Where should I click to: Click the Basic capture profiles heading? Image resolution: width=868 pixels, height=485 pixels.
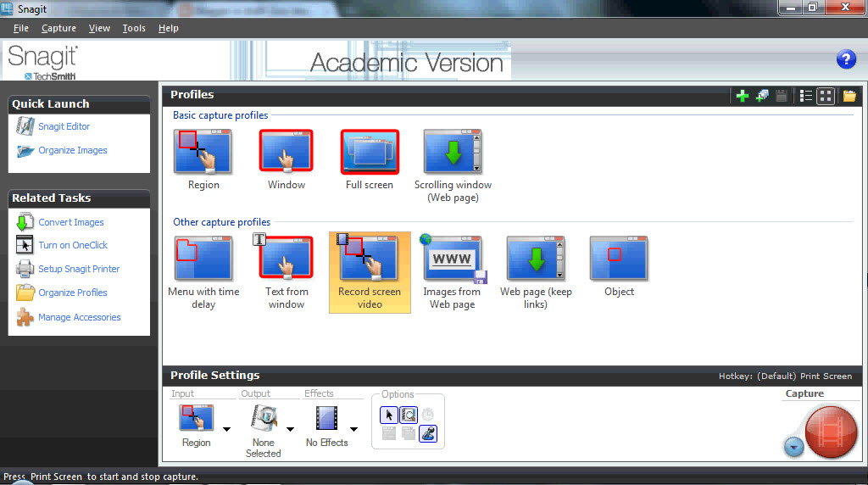[220, 115]
